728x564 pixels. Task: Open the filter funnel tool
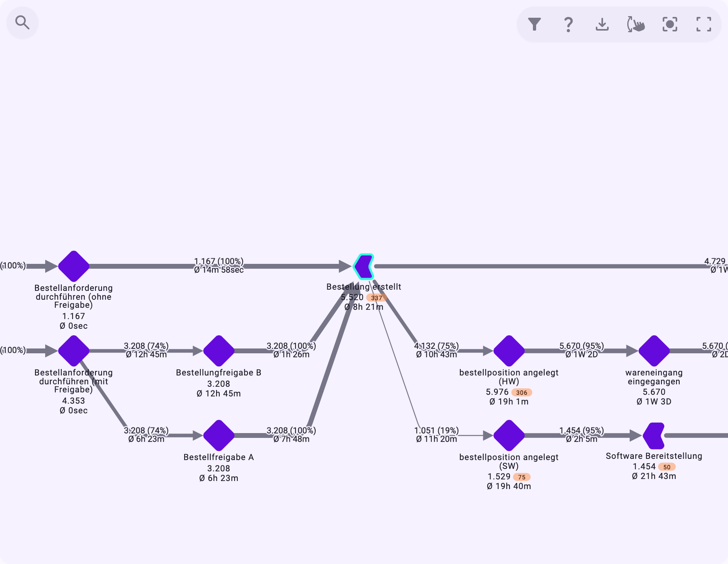pos(535,24)
